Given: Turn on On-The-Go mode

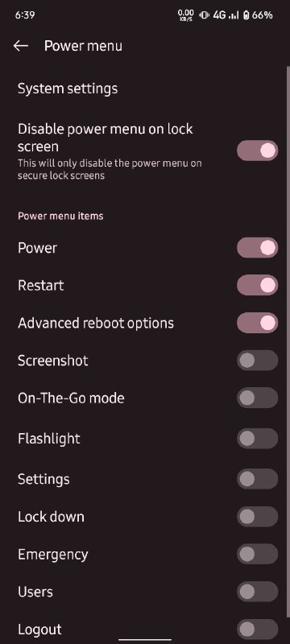Looking at the screenshot, I should pyautogui.click(x=257, y=398).
